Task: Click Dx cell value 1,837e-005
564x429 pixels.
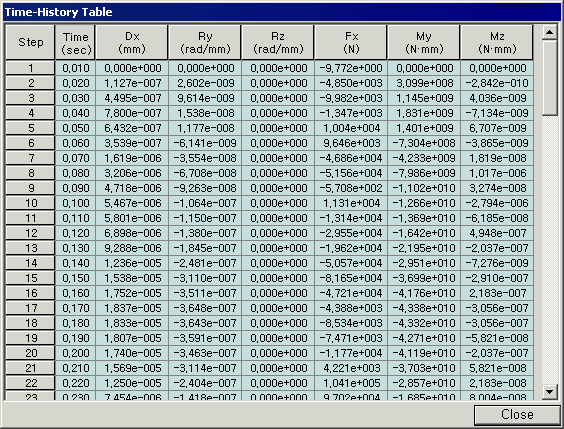Action: click(x=132, y=308)
